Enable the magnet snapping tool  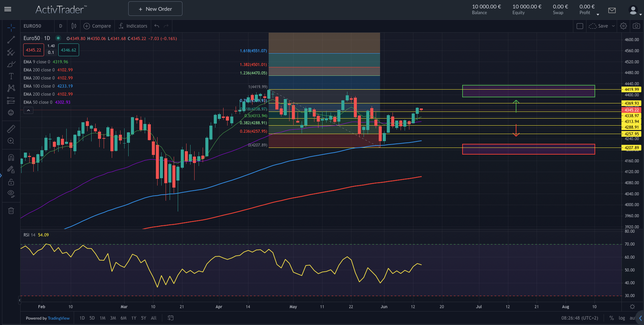11,157
